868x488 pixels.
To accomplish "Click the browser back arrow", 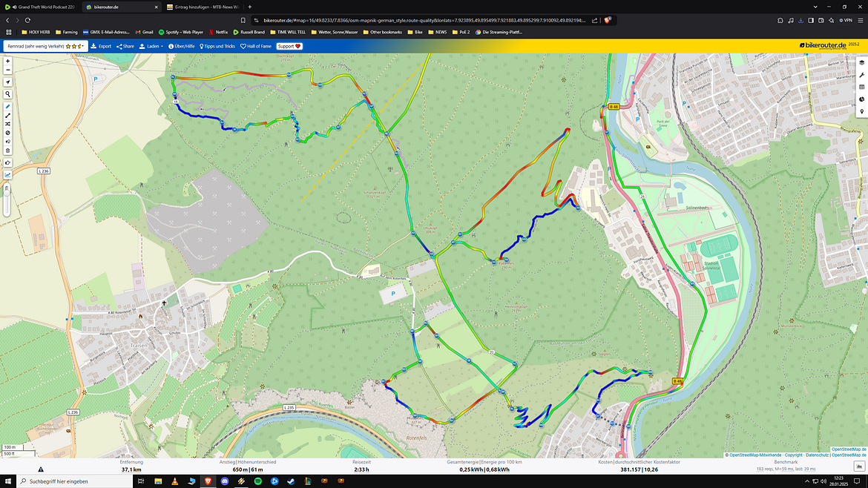I will 7,21.
